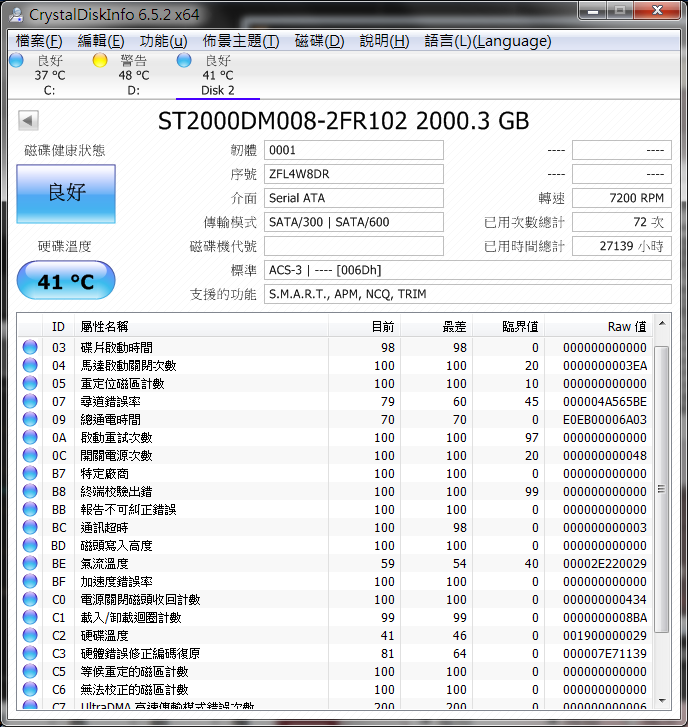This screenshot has width=688, height=727.
Task: Click the scrollbar down arrow of attribute list
Action: [x=663, y=701]
